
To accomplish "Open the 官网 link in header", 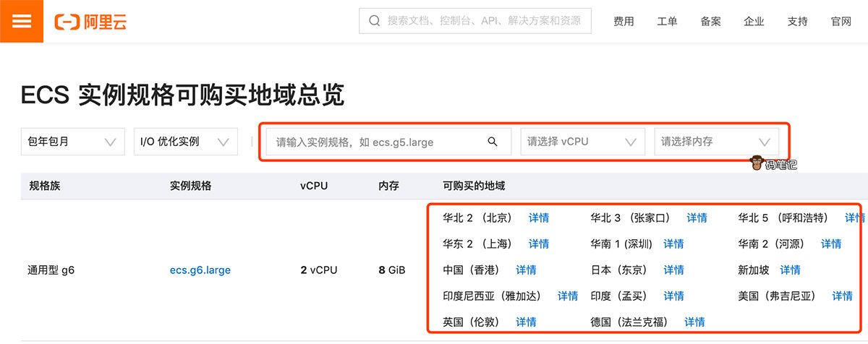I will pyautogui.click(x=841, y=22).
